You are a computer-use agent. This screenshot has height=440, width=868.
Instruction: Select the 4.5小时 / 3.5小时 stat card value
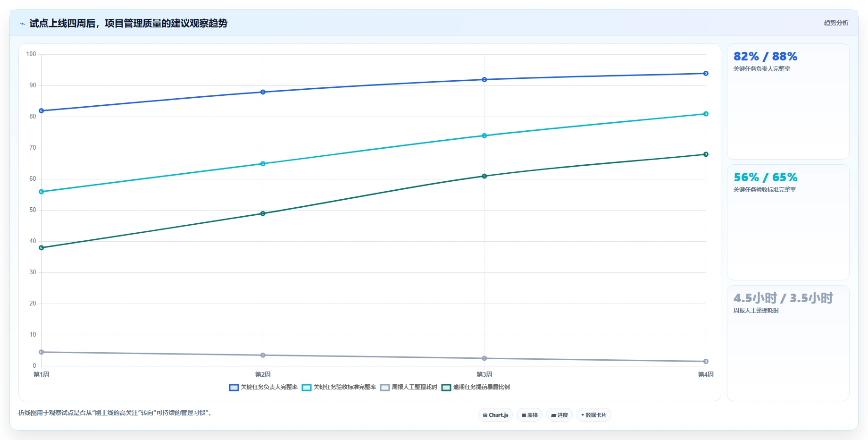[x=783, y=298]
